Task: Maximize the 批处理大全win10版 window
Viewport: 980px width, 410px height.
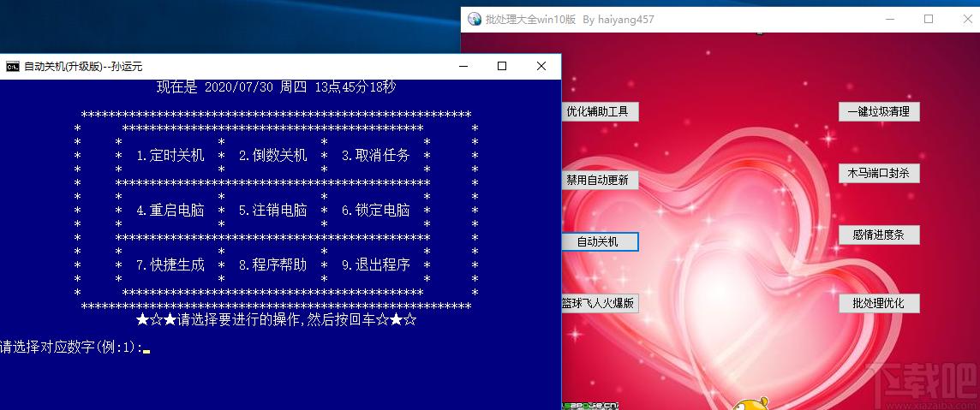Action: pos(929,20)
